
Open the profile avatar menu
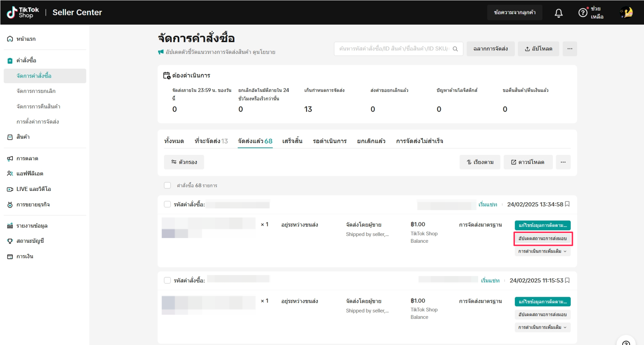(626, 13)
